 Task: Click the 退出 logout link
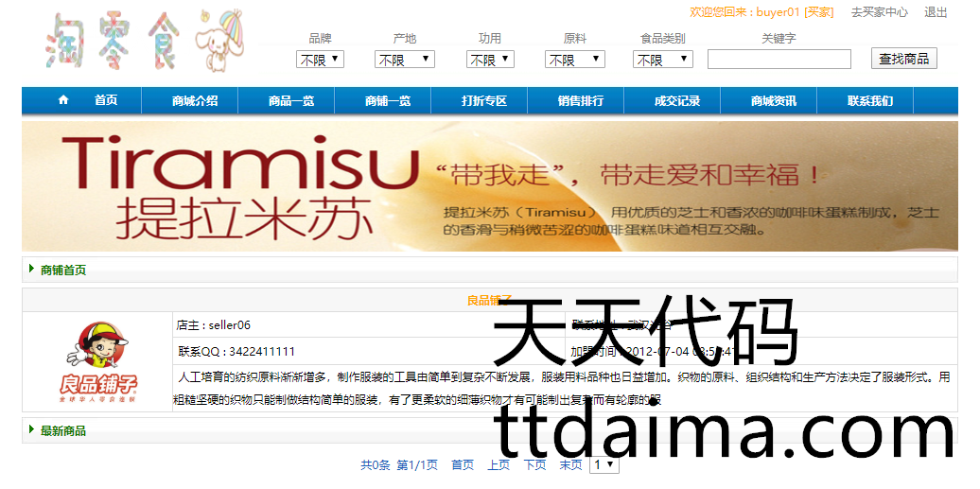[936, 12]
